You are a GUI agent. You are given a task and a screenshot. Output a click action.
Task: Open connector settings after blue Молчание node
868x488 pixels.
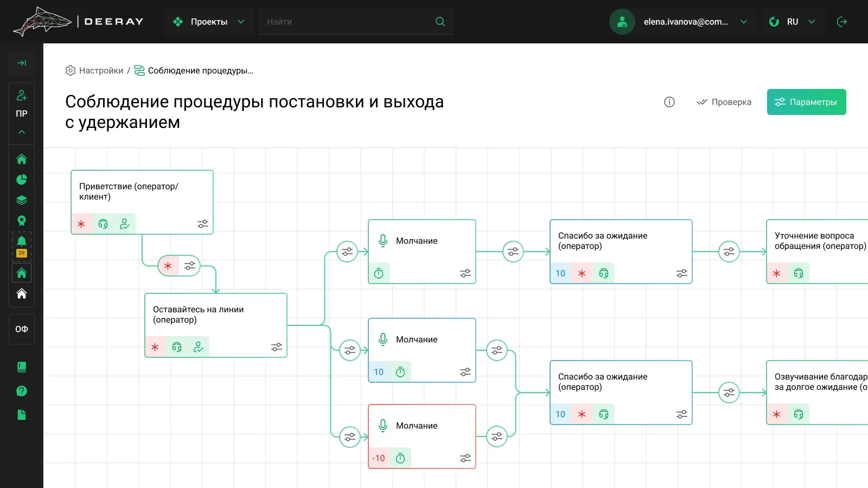[x=497, y=350]
